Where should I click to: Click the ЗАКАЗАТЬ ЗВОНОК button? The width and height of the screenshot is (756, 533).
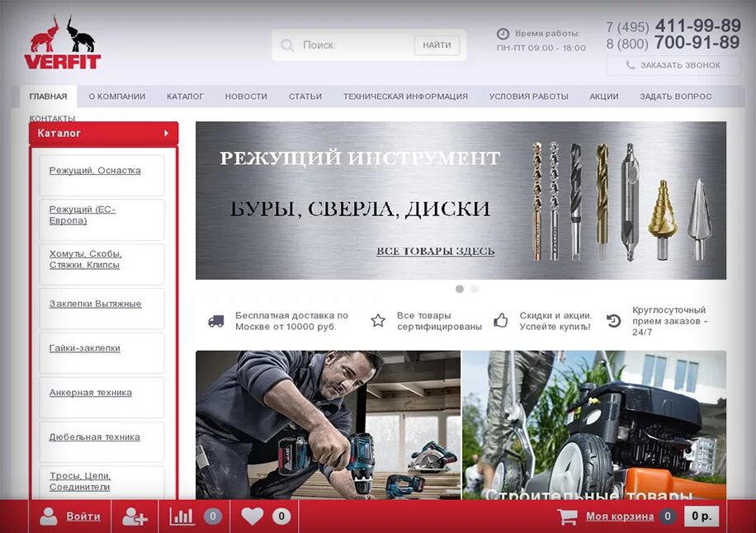pyautogui.click(x=673, y=65)
